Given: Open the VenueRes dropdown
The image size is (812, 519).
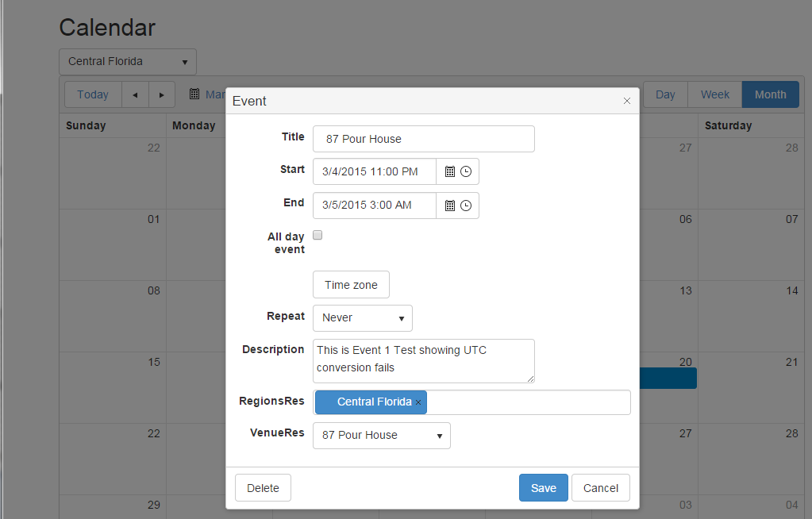Looking at the screenshot, I should [x=382, y=435].
